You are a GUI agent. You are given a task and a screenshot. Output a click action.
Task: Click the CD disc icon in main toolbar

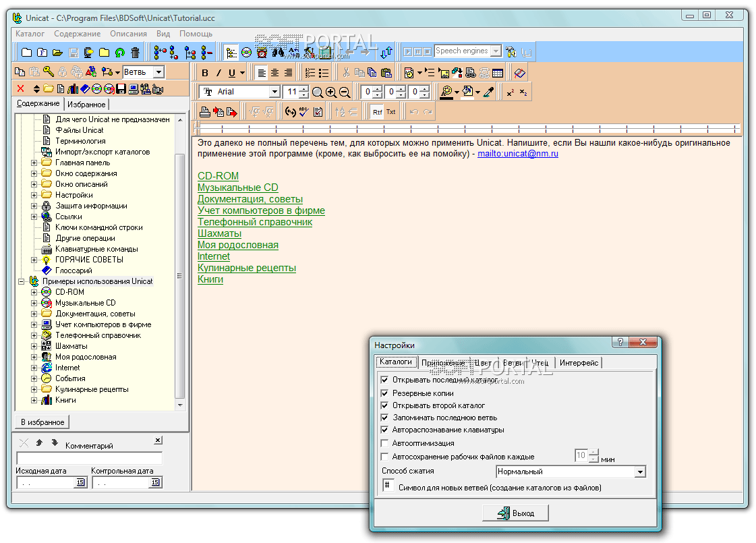(x=246, y=52)
